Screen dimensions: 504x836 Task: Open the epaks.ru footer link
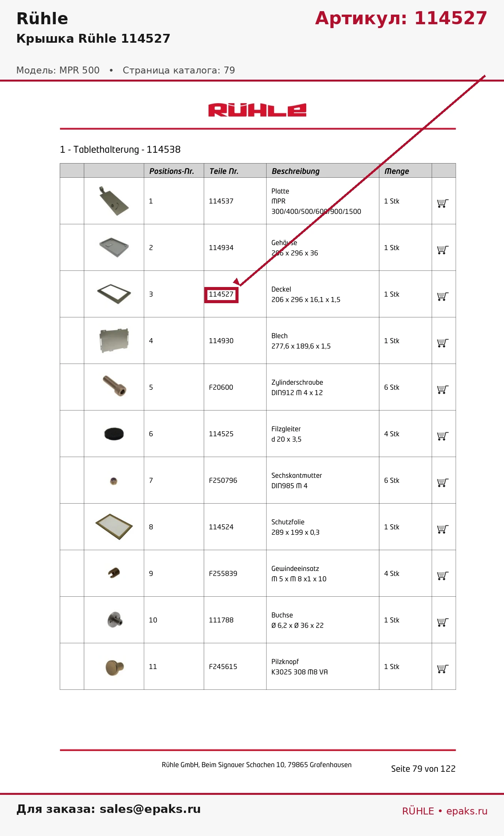[467, 811]
